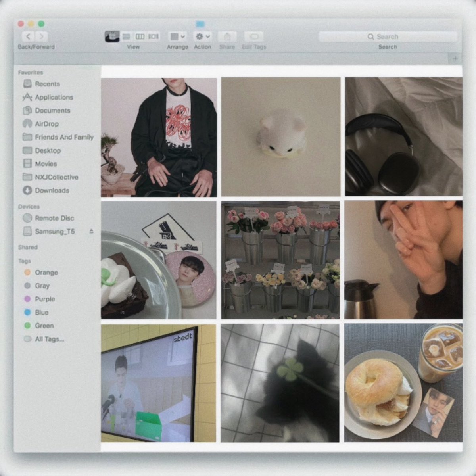Image resolution: width=476 pixels, height=476 pixels.
Task: Click the Samsung_T5 drive icon
Action: (27, 231)
